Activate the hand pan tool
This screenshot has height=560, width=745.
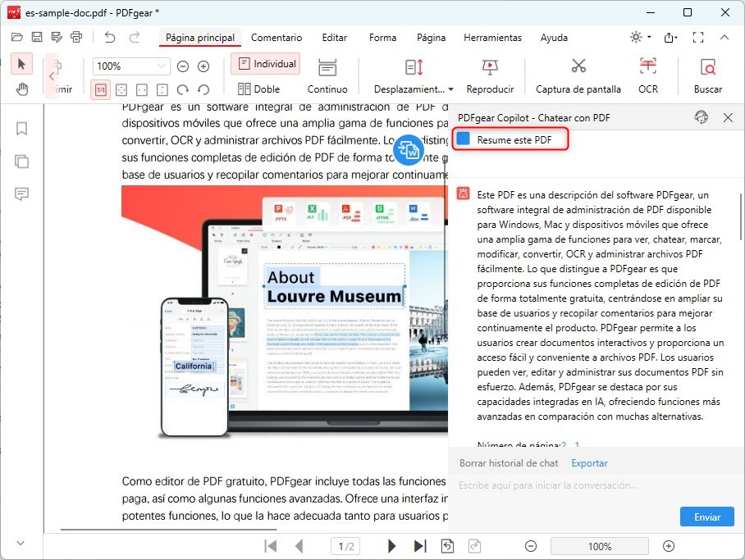22,89
